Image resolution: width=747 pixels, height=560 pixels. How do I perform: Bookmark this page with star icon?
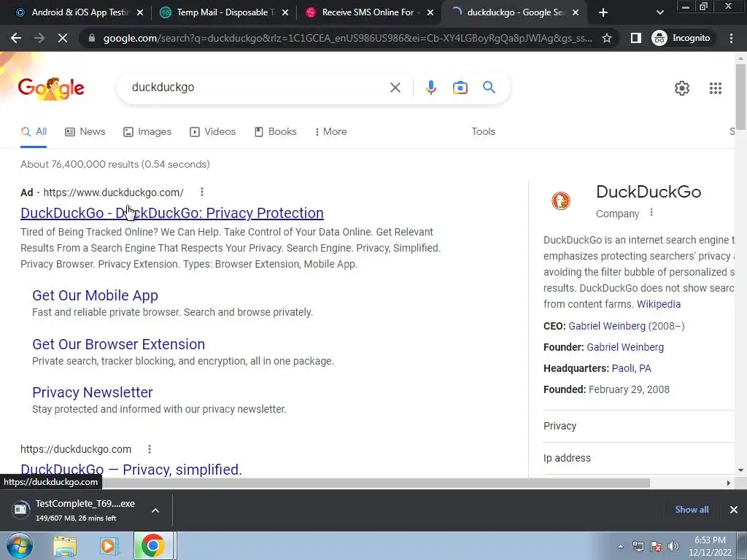(606, 38)
